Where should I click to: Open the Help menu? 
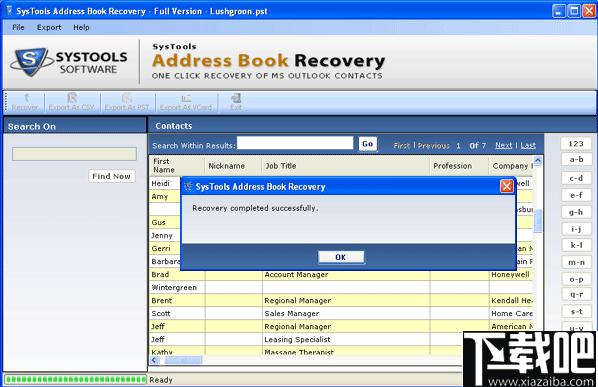(81, 27)
